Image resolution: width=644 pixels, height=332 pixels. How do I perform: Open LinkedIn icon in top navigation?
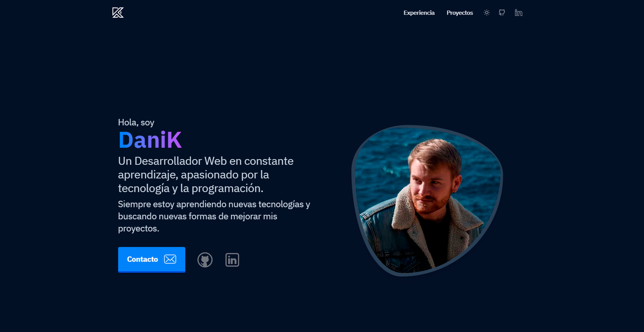518,13
